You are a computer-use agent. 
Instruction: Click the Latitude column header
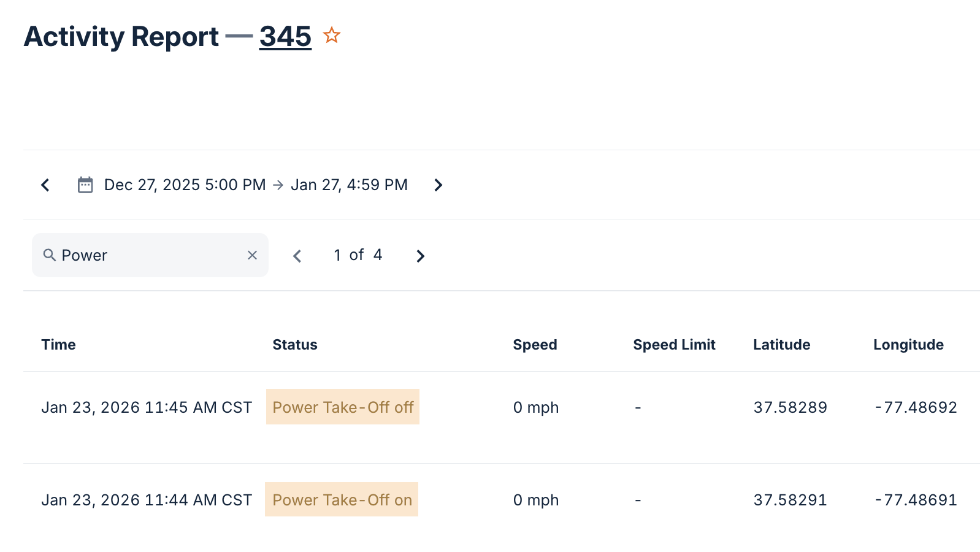781,344
